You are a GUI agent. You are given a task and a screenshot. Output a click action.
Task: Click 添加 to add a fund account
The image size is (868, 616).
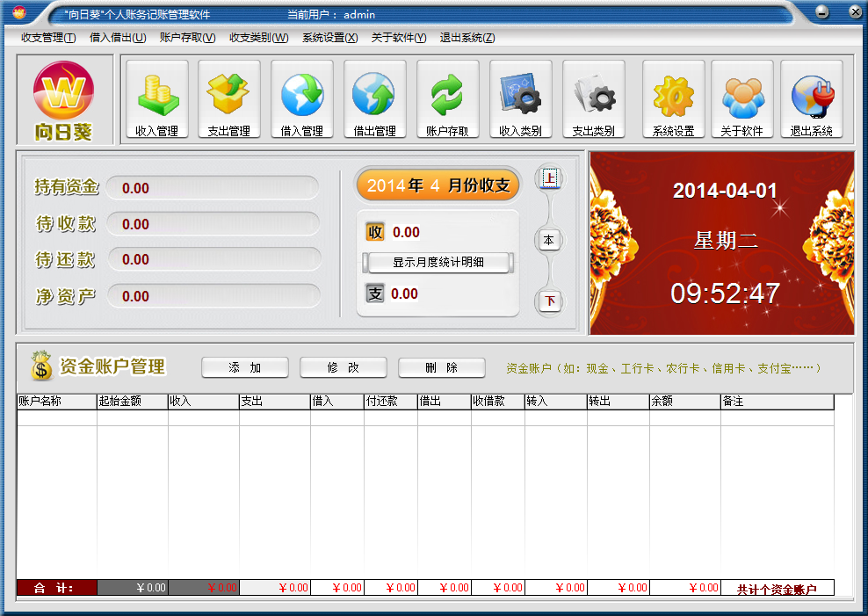click(245, 367)
